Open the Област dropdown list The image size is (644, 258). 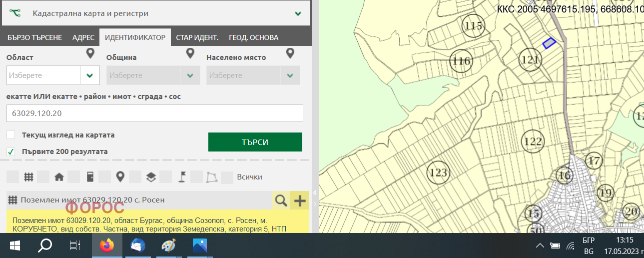[89, 75]
